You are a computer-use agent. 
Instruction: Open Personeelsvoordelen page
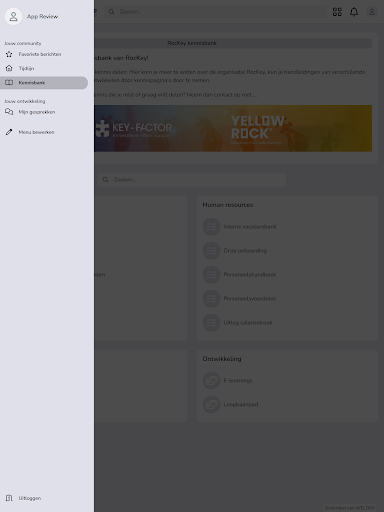coord(250,299)
